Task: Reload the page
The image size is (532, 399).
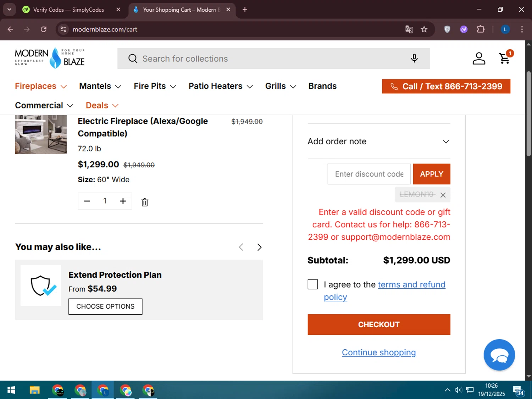Action: [x=44, y=29]
